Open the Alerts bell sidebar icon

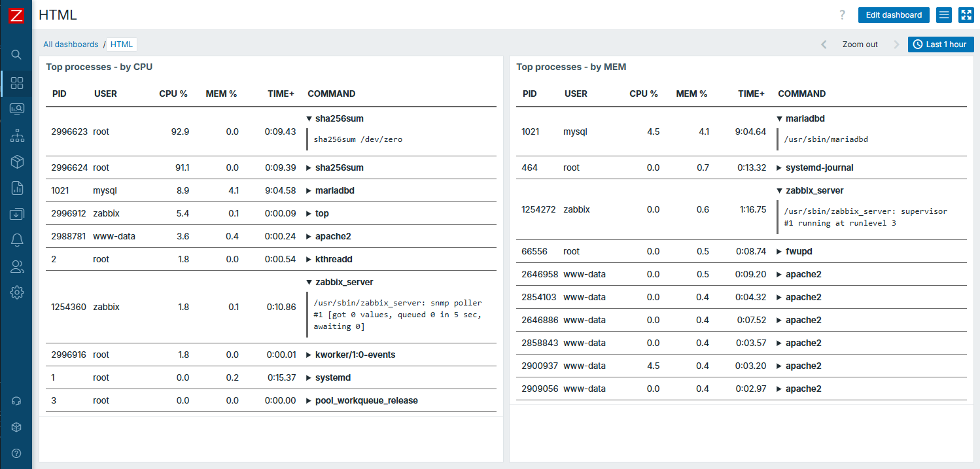point(17,240)
